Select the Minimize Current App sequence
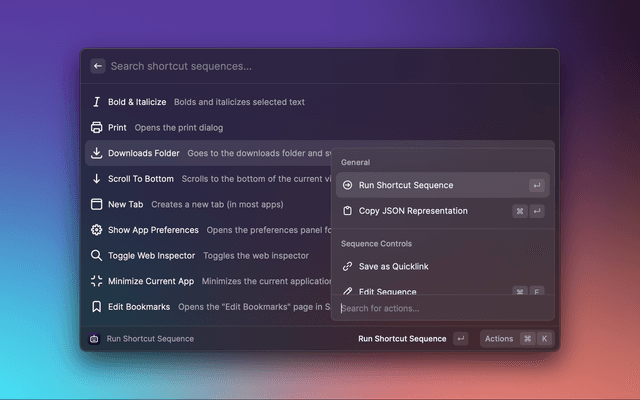The height and width of the screenshot is (400, 640). (208, 281)
